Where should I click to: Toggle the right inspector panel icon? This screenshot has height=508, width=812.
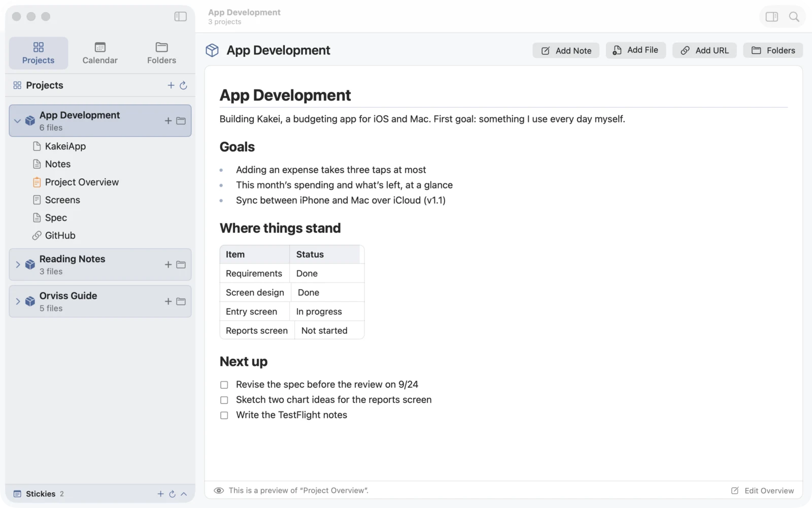point(772,17)
